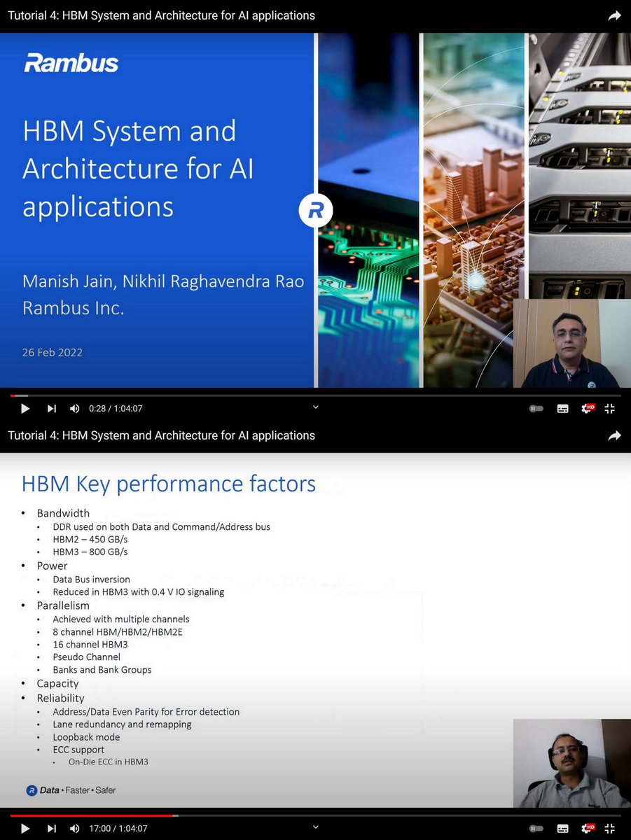Click the 'Bandwidth' bullet heading
631x840 pixels.
(x=64, y=513)
